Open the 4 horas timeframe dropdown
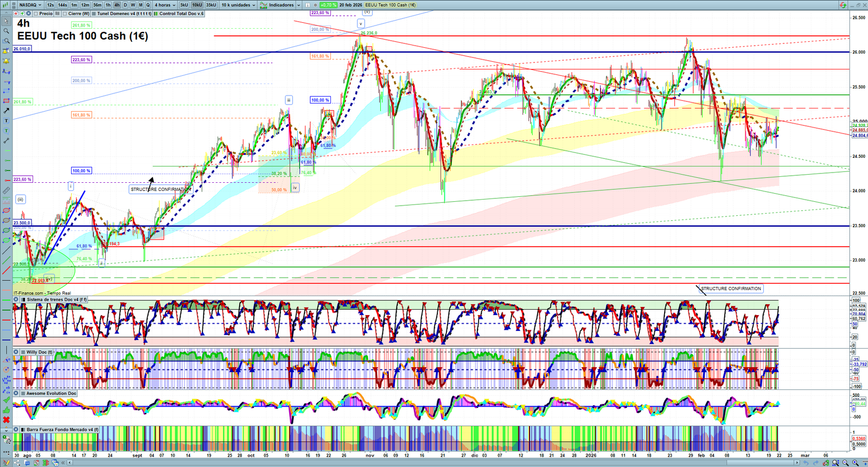This screenshot has width=868, height=467. coord(165,5)
